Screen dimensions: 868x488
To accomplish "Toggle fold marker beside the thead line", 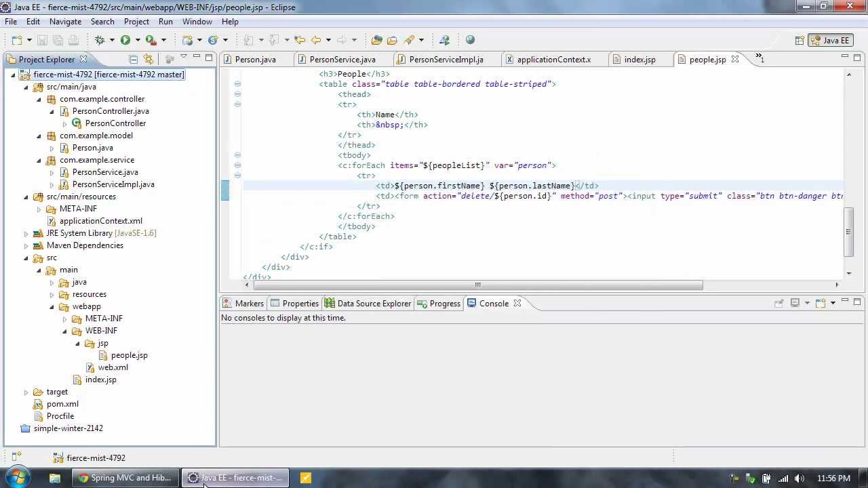I will point(237,94).
